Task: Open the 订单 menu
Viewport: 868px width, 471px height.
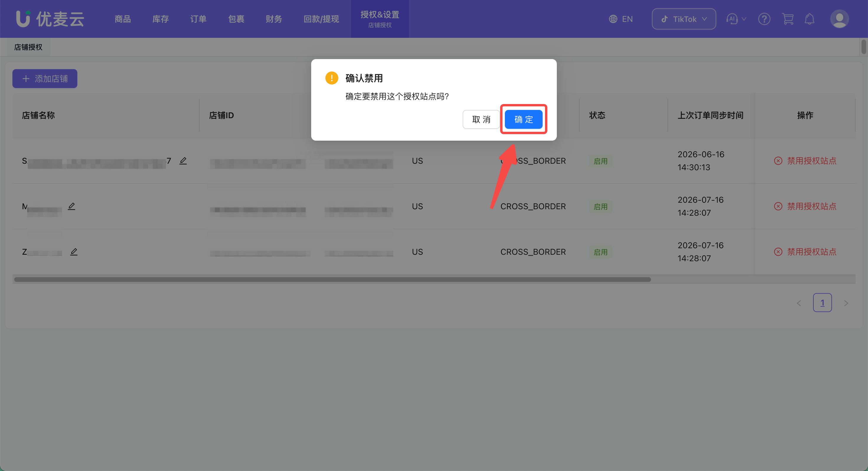Action: (x=198, y=19)
